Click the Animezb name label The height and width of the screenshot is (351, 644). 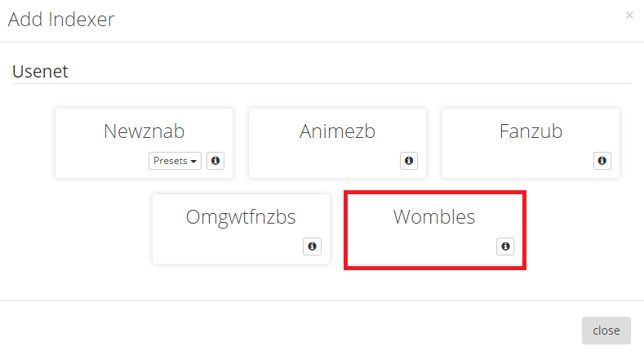coord(337,131)
